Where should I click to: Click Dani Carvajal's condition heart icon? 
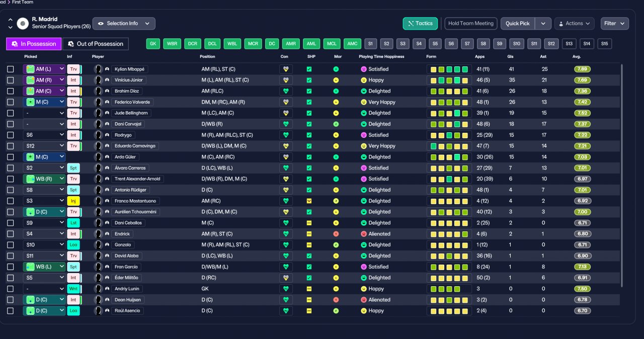[286, 124]
